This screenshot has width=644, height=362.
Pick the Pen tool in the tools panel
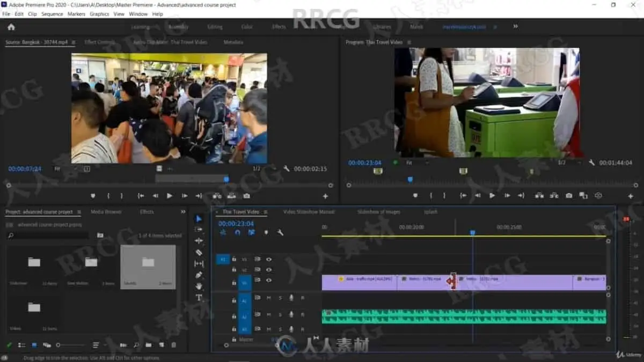pyautogui.click(x=199, y=275)
